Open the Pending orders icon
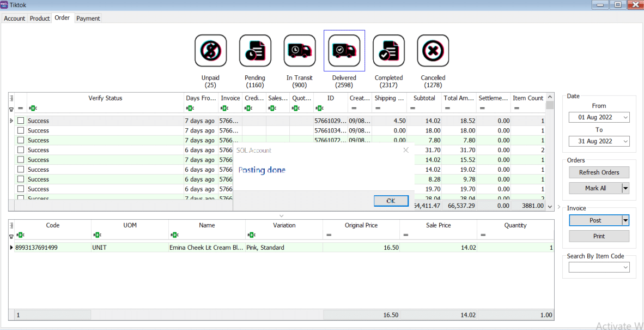 coord(255,51)
